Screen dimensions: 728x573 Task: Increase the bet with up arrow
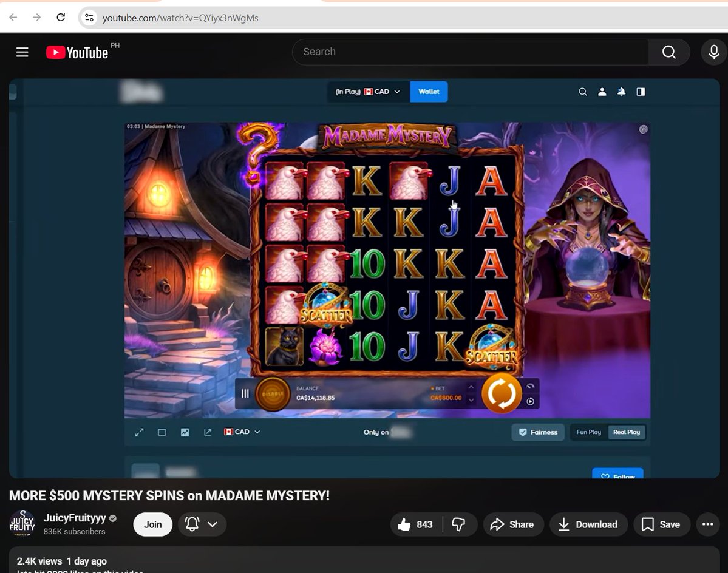pyautogui.click(x=471, y=387)
